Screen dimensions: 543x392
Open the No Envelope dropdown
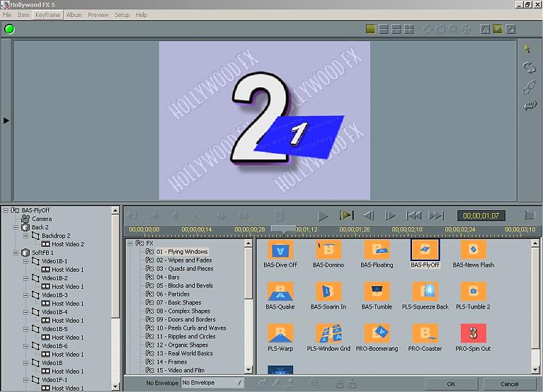tap(212, 383)
